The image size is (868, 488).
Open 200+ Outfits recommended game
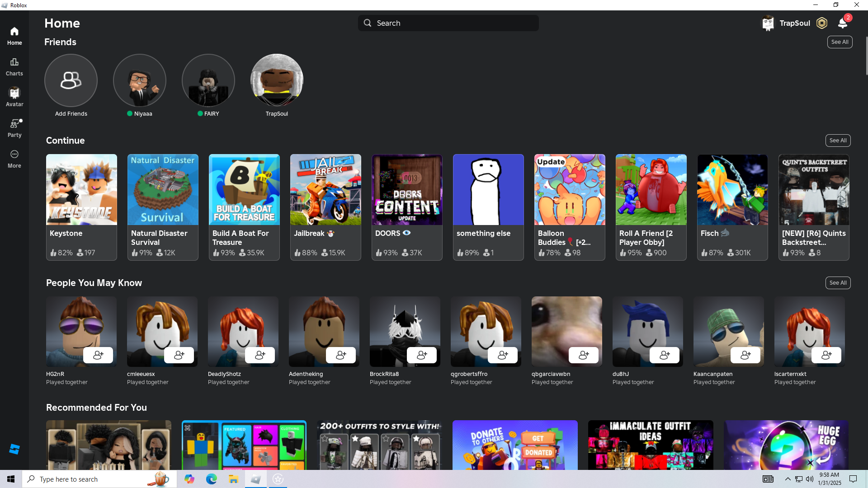[x=379, y=445]
